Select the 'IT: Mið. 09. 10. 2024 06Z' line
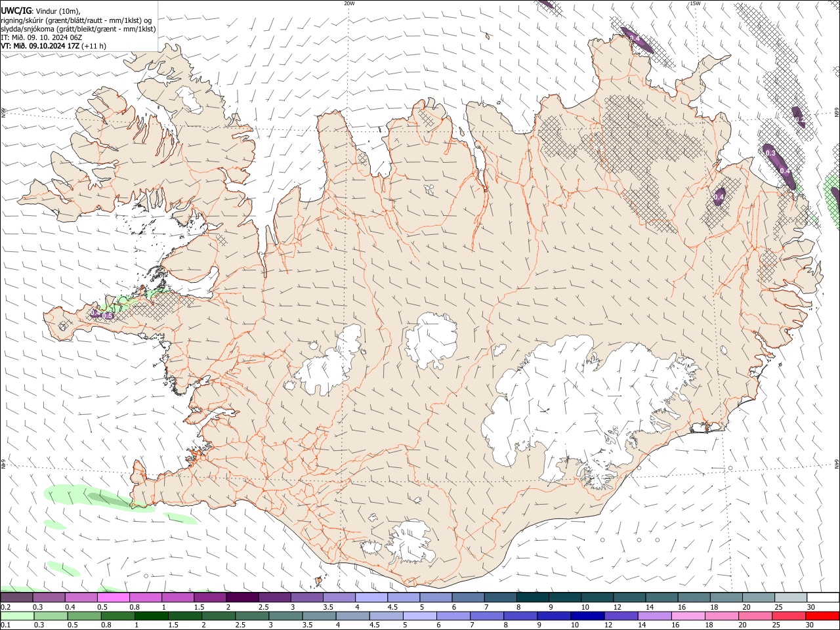This screenshot has height=630, width=840. pos(41,37)
